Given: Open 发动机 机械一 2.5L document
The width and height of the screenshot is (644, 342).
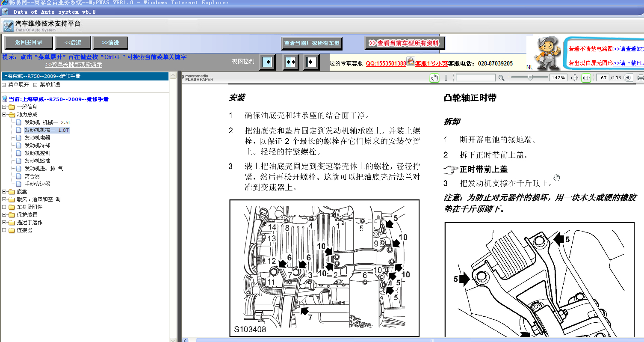Looking at the screenshot, I should click(x=47, y=122).
